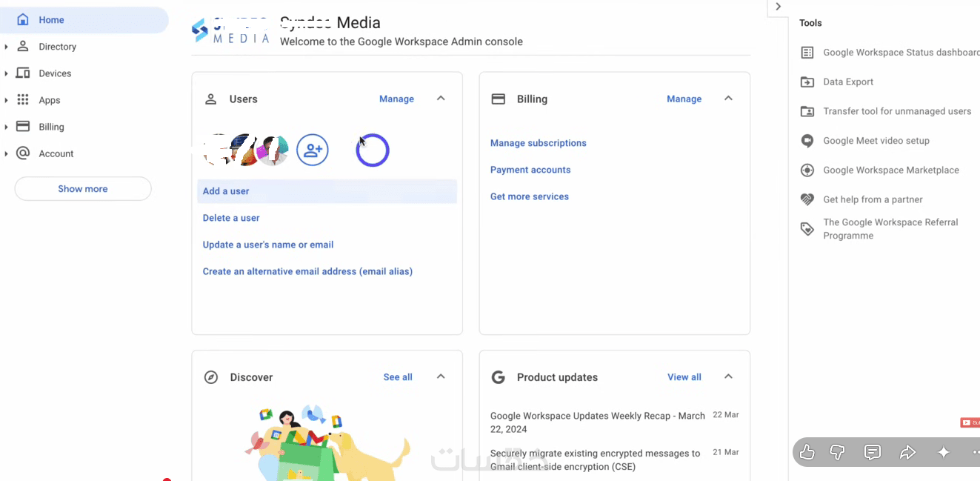Collapse the Discover card chevron
Image resolution: width=980 pixels, height=481 pixels.
[x=441, y=376]
